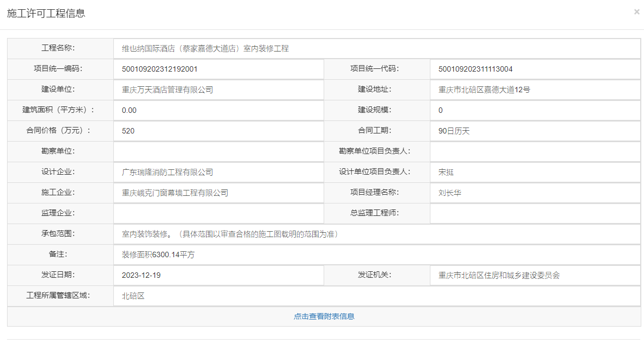Click the empty 勘察单位项目负责人 field
This screenshot has width=644, height=344.
click(535, 151)
